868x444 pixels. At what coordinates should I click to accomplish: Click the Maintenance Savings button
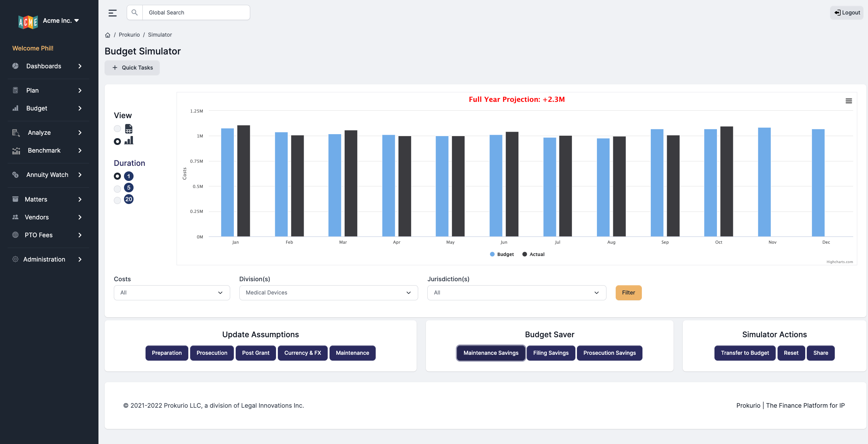coord(490,353)
